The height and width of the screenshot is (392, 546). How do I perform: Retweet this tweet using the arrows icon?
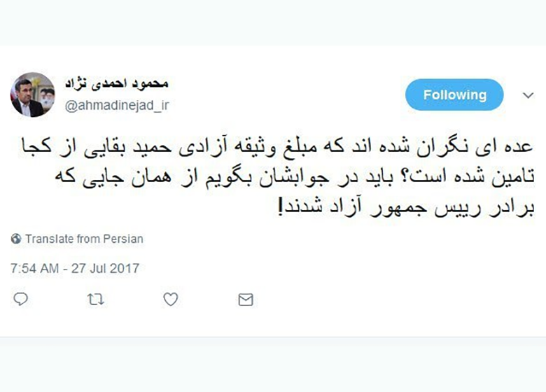(x=95, y=300)
